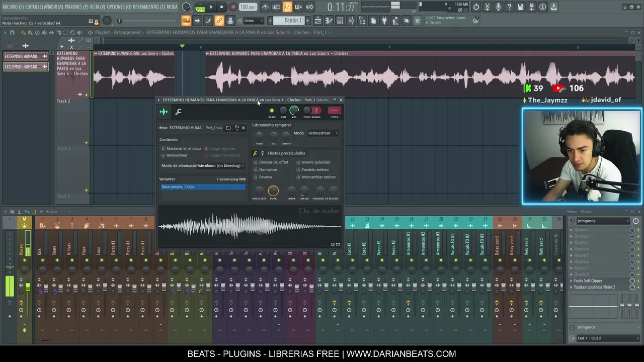
Task: Enable Normalizar option
Action: [x=265, y=170]
